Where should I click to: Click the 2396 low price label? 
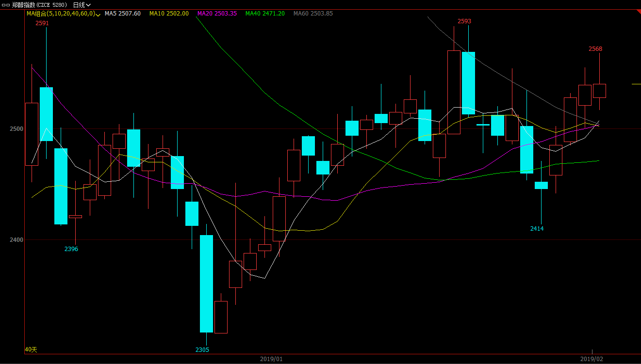pos(71,249)
